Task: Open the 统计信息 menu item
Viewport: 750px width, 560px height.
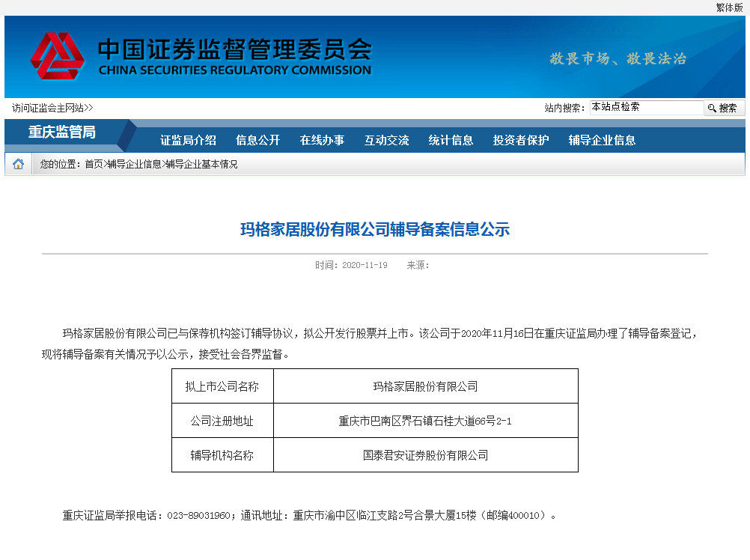Action: 451,140
